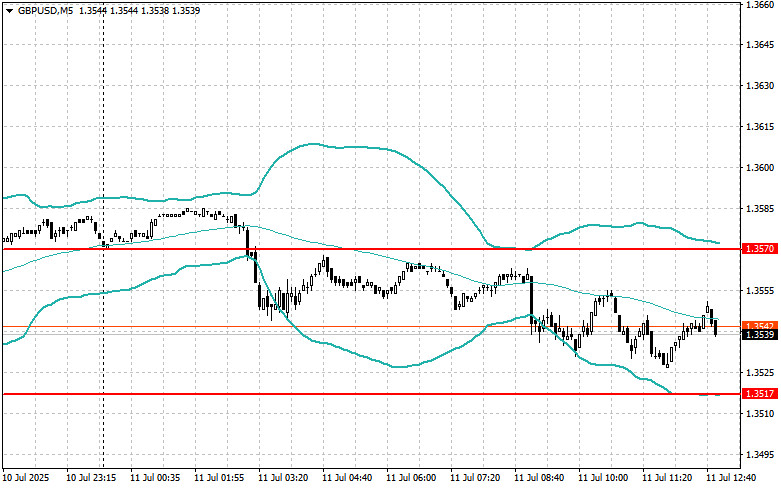Click the GBPUSD,M5 chart title text
The height and width of the screenshot is (489, 781).
pyautogui.click(x=45, y=10)
